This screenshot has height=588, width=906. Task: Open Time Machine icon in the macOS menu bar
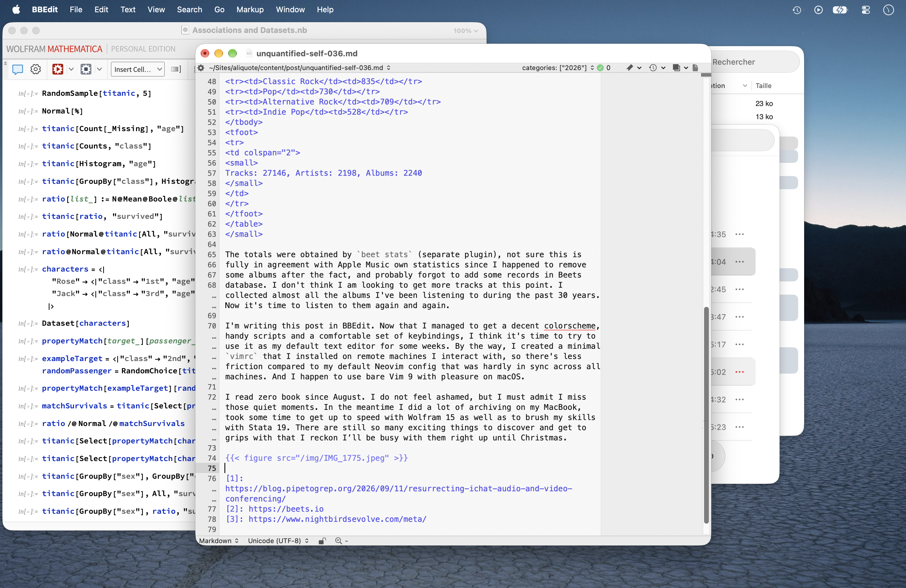tap(797, 10)
